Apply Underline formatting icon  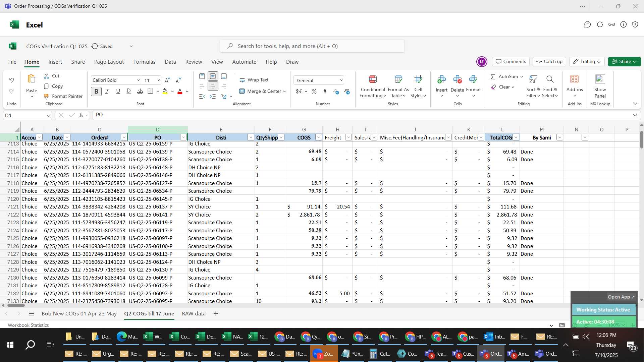(x=118, y=91)
